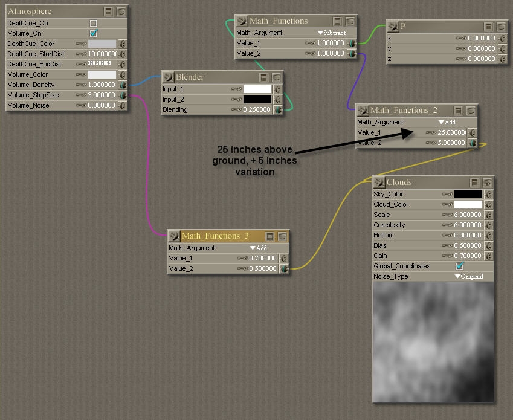Click the Math_Functions node input collapse icon
Viewport: 513px width, 420px height.
click(242, 21)
